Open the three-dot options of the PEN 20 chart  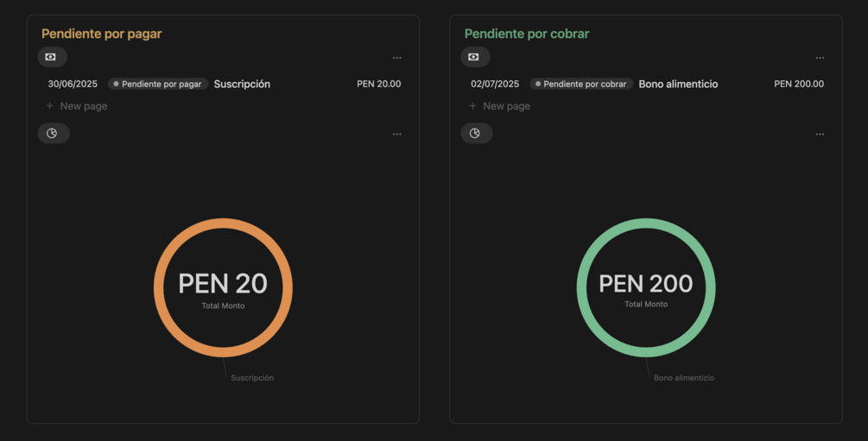tap(397, 134)
